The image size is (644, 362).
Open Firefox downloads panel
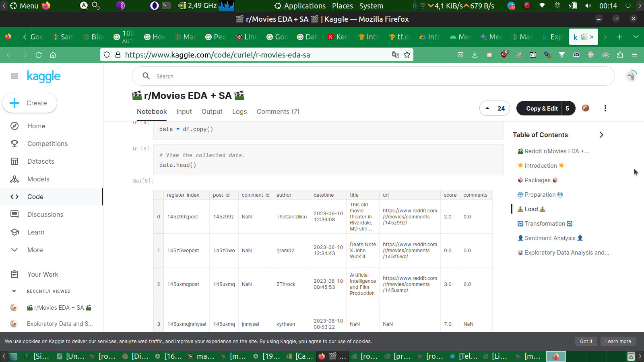click(x=475, y=55)
